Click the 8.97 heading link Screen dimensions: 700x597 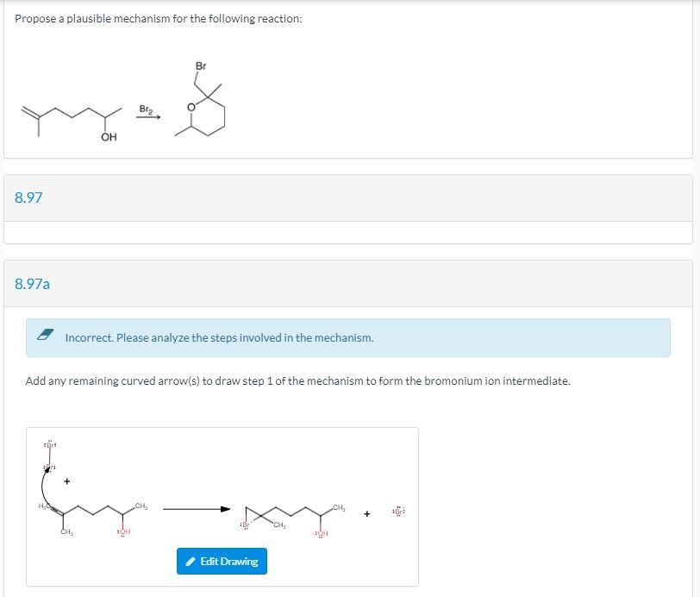27,198
